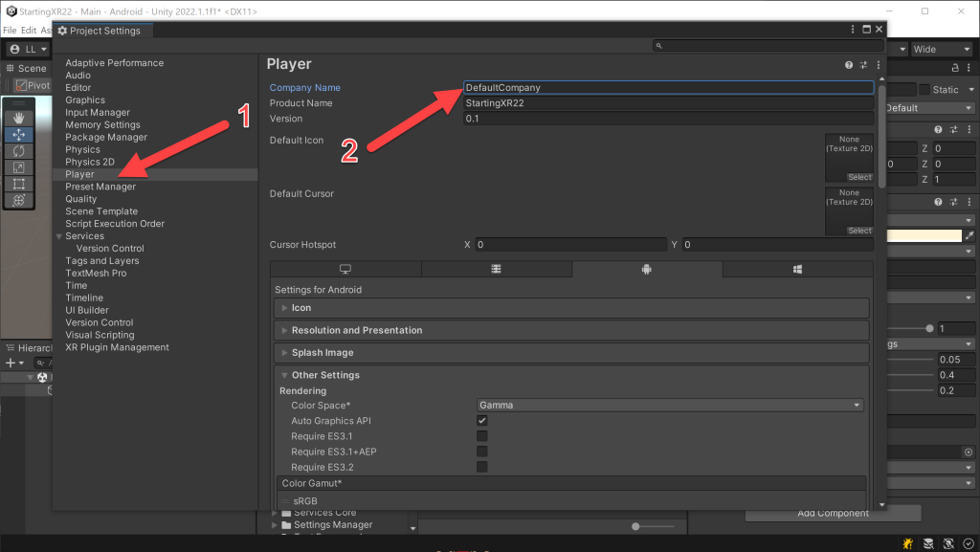The image size is (980, 552).
Task: Select the Rotate tool in Scene toolbar
Action: pos(19,150)
